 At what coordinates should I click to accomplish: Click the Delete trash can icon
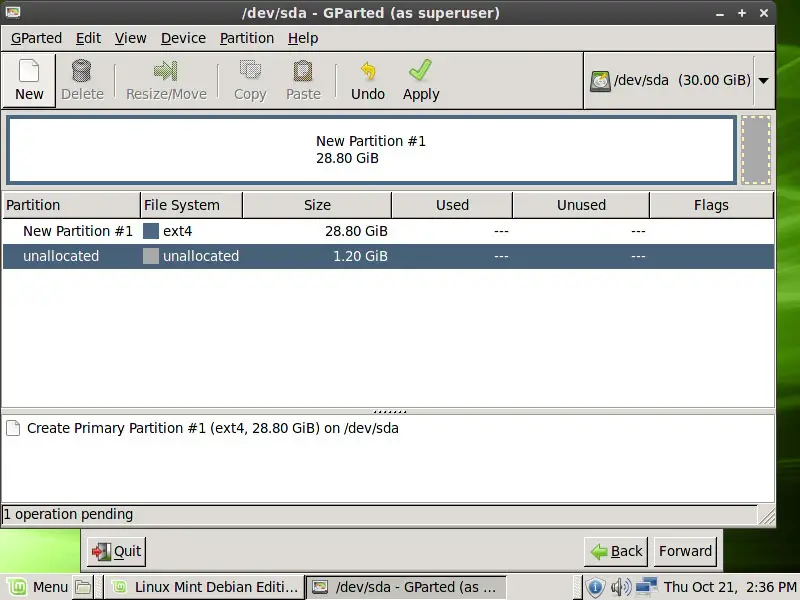pos(82,70)
